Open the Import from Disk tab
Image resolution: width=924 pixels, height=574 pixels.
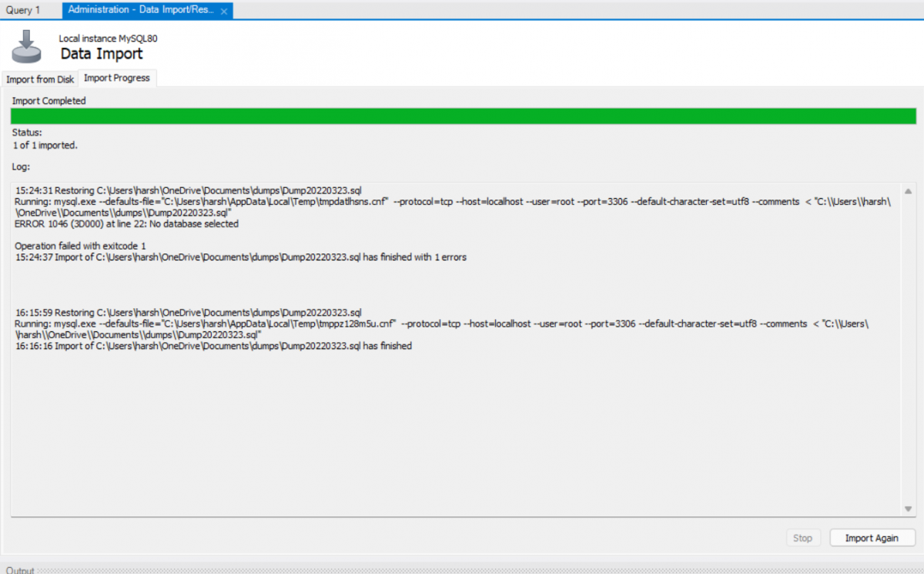[40, 79]
